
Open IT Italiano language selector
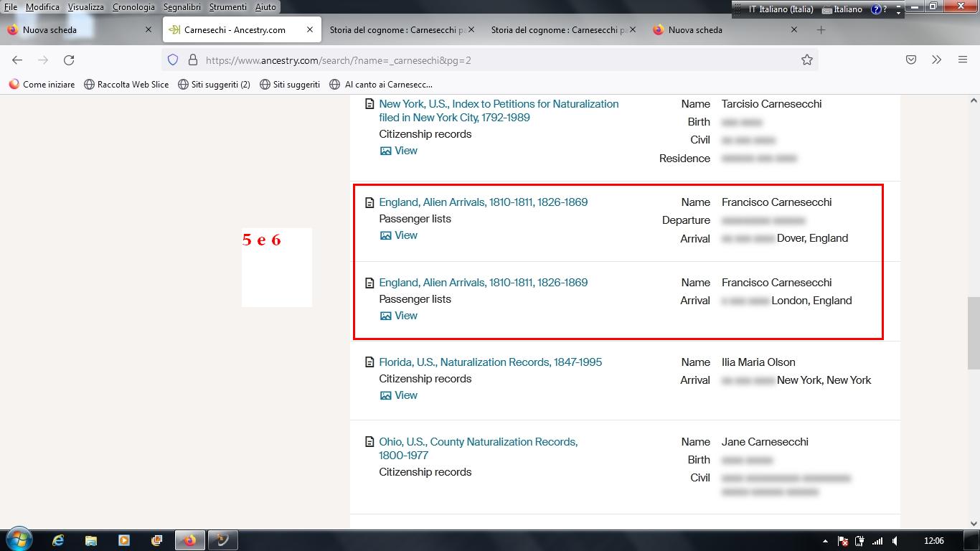[781, 9]
